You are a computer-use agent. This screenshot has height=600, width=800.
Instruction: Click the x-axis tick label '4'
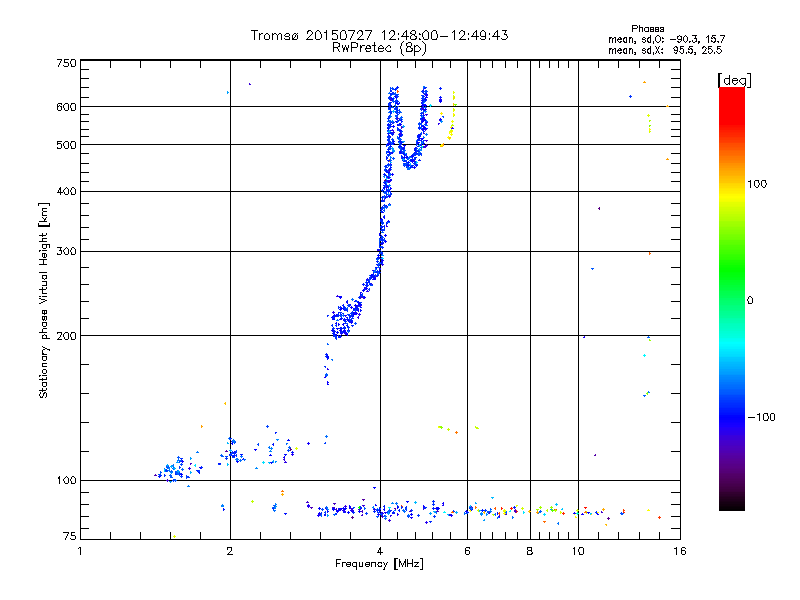click(380, 551)
